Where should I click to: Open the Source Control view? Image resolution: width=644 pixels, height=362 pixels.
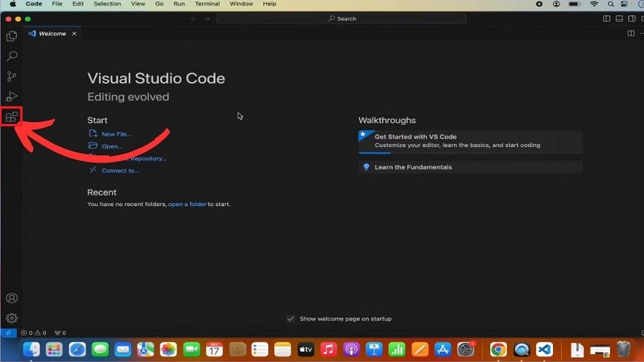coord(11,76)
